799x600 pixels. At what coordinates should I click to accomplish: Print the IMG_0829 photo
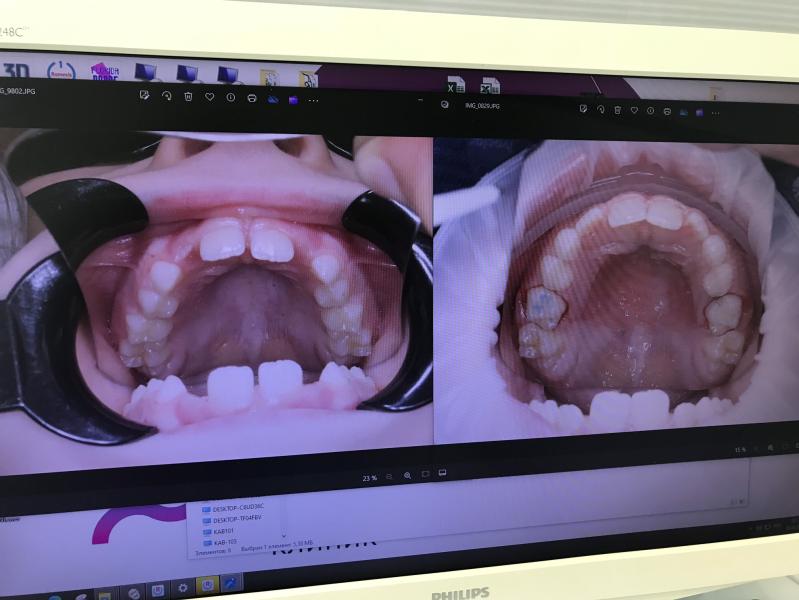tap(667, 111)
